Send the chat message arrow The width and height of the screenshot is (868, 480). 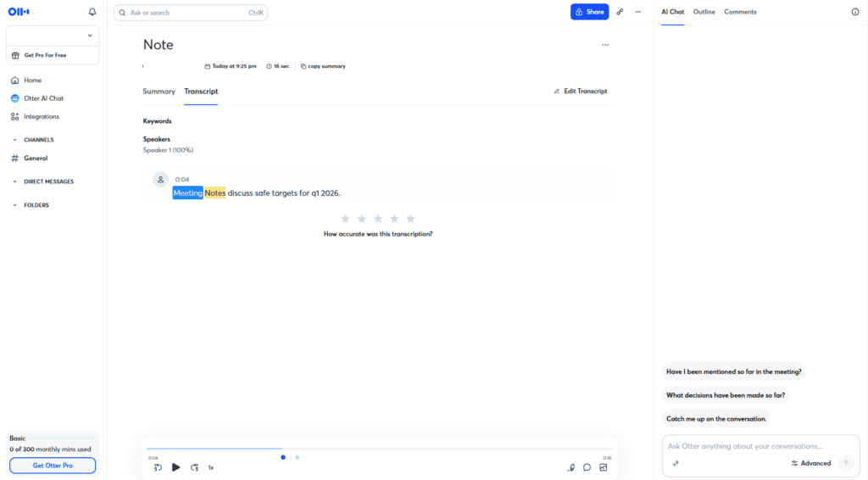[846, 463]
